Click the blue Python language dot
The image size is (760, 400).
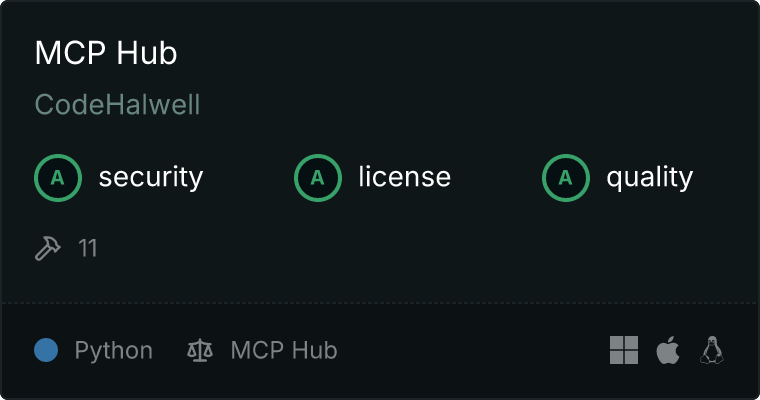tap(46, 350)
